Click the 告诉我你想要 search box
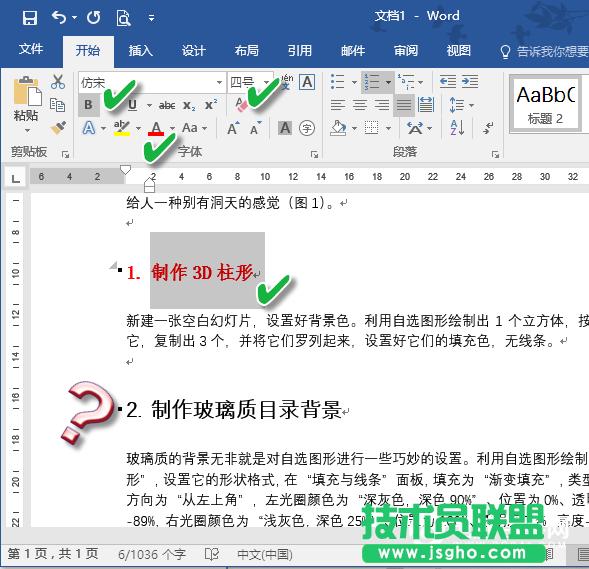 click(x=544, y=51)
